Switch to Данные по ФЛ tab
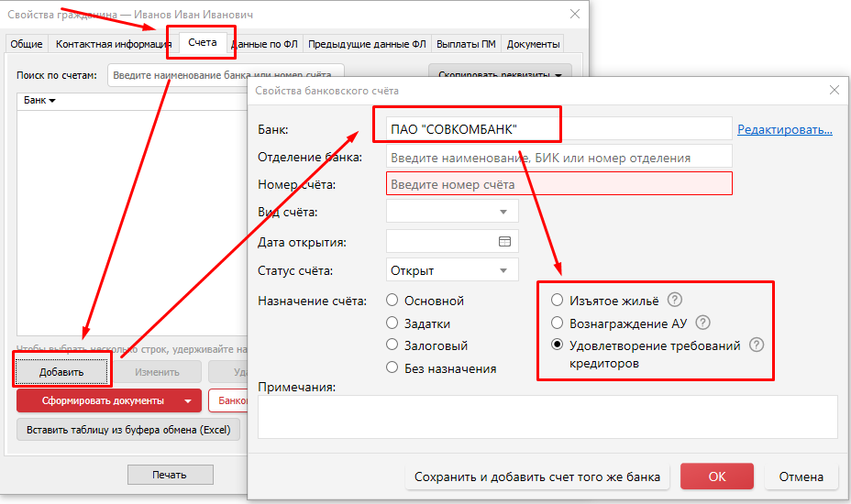 click(265, 44)
